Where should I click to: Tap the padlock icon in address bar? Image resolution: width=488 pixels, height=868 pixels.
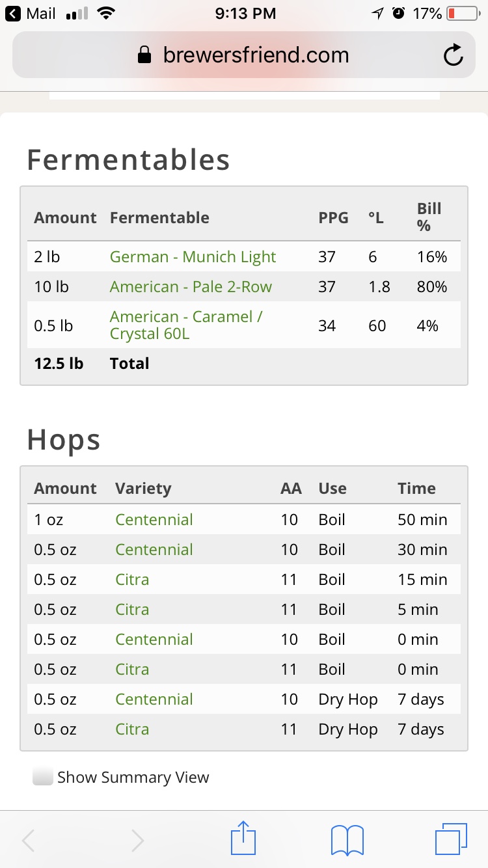pyautogui.click(x=144, y=55)
